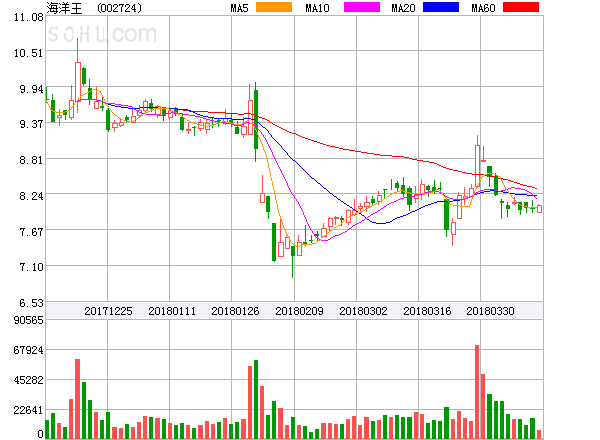This screenshot has width=600, height=440.
Task: Click the 9.37 price axis label
Action: point(31,124)
